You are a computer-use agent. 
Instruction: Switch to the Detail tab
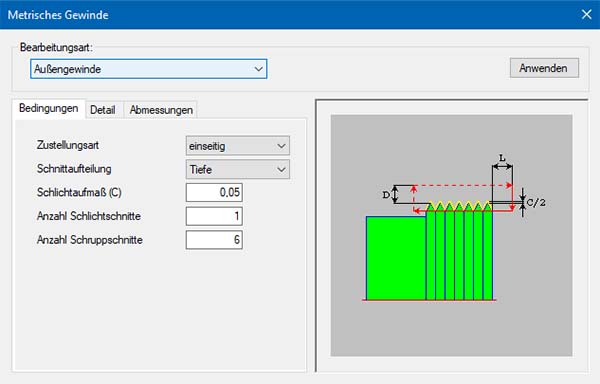pyautogui.click(x=103, y=110)
